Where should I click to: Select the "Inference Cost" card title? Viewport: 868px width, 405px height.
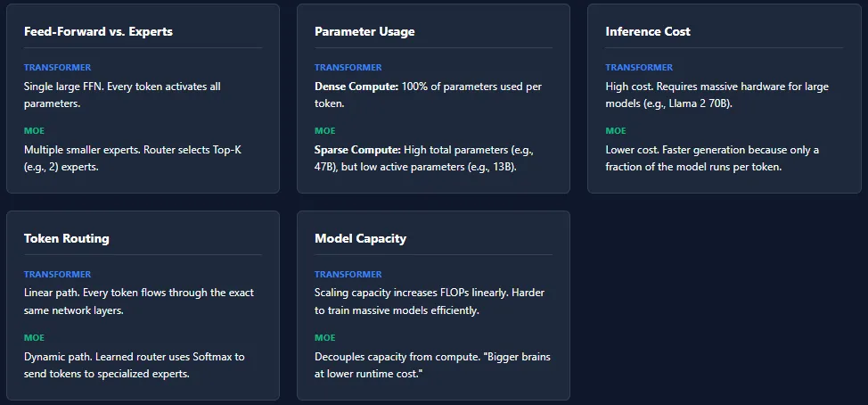point(648,31)
